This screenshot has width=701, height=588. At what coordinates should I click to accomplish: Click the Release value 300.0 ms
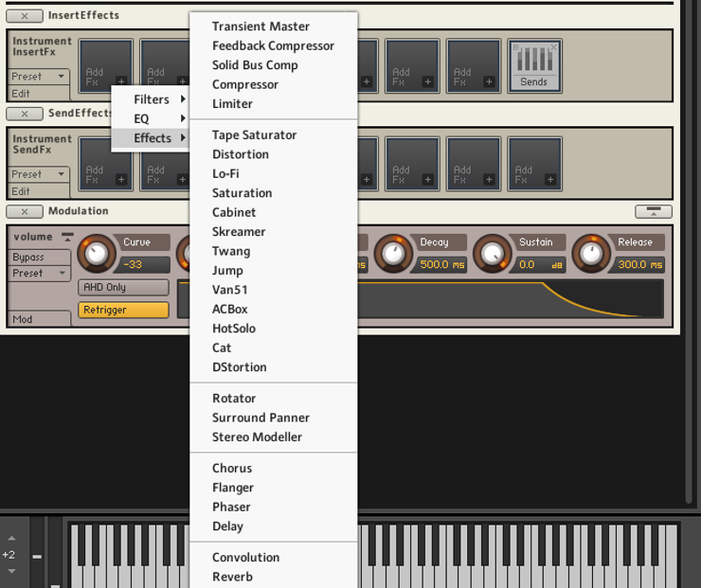coord(639,264)
